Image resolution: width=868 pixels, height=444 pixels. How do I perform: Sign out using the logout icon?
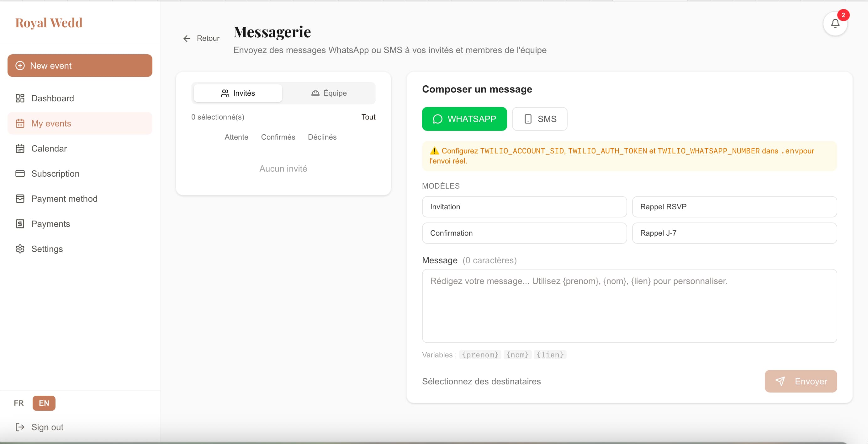pos(19,427)
